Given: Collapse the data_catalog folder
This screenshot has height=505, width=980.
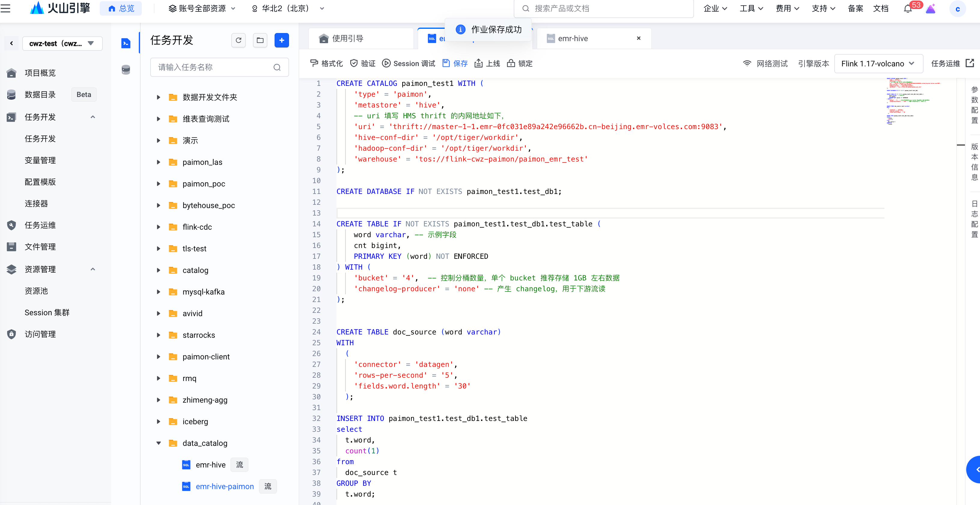Looking at the screenshot, I should click(x=159, y=443).
